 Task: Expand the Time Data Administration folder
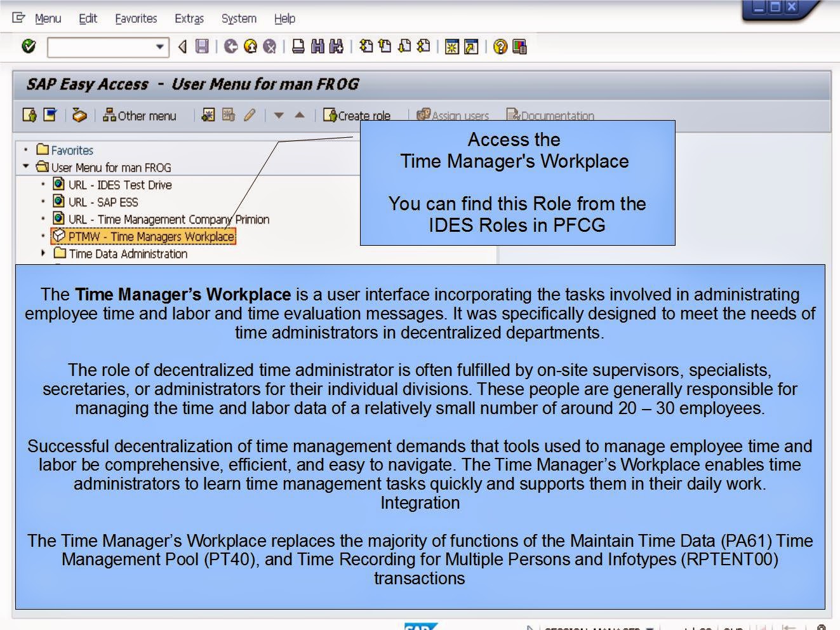(x=42, y=253)
